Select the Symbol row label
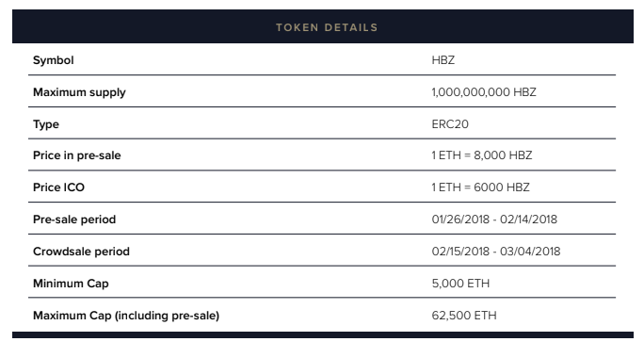This screenshot has height=358, width=644. [54, 60]
